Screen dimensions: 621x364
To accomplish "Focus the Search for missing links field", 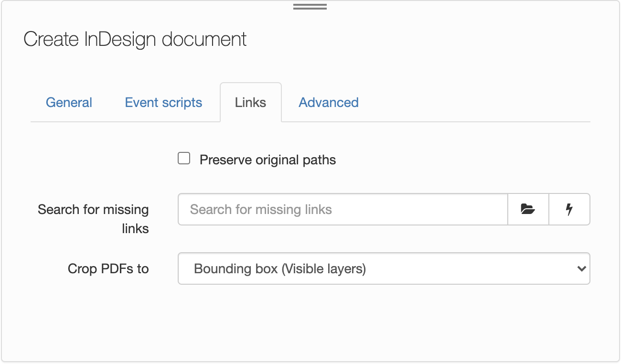I will click(x=343, y=209).
